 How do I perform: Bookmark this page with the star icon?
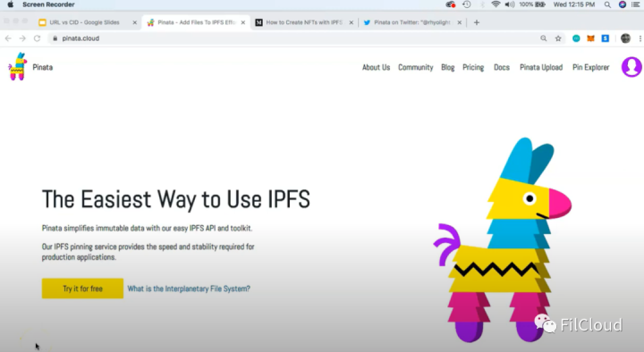coord(558,38)
